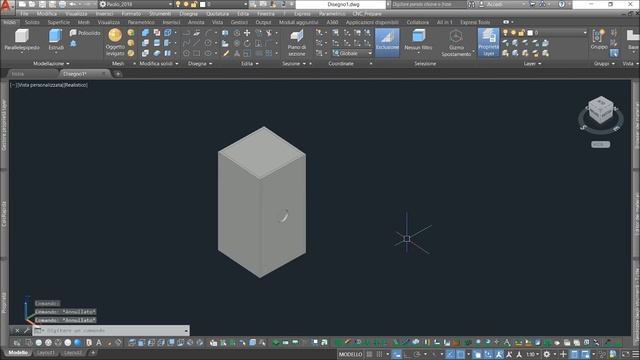The image size is (640, 360).
Task: Open the status bar customization menu icon
Action: coord(635,354)
